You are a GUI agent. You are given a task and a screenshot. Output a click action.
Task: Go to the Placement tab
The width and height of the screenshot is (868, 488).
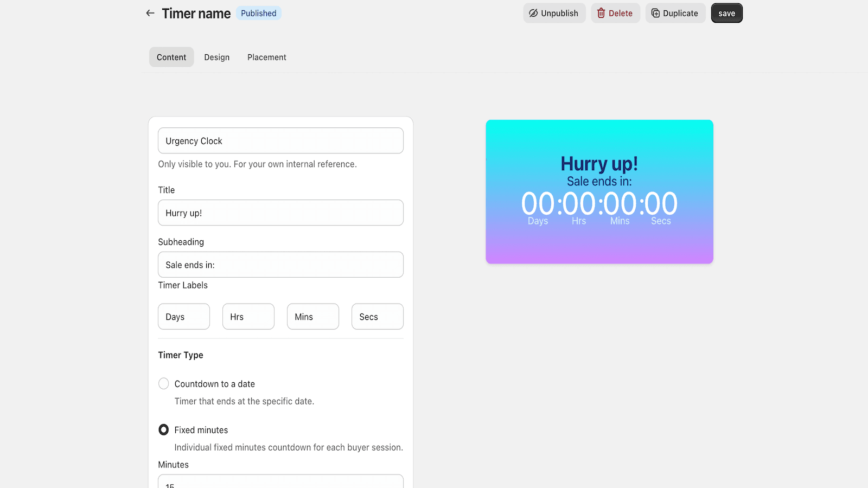(266, 57)
